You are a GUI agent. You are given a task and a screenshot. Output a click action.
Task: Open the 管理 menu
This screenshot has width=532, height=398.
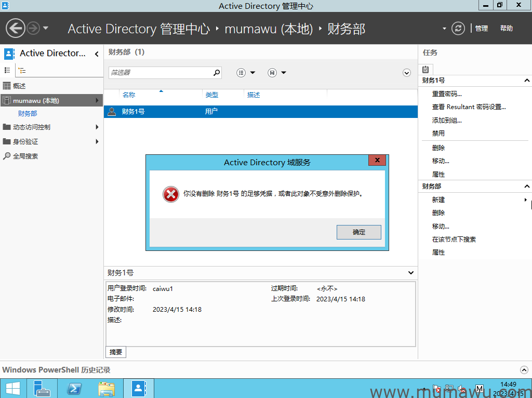pos(482,29)
